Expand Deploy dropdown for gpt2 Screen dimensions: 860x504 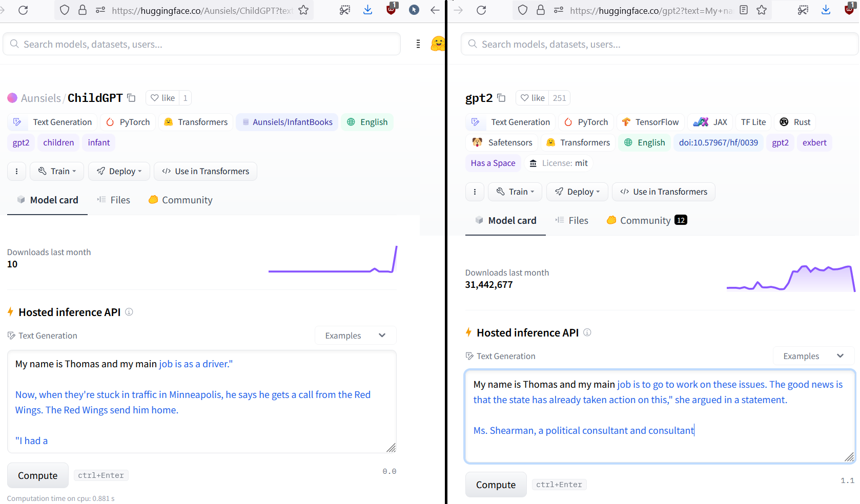point(577,192)
